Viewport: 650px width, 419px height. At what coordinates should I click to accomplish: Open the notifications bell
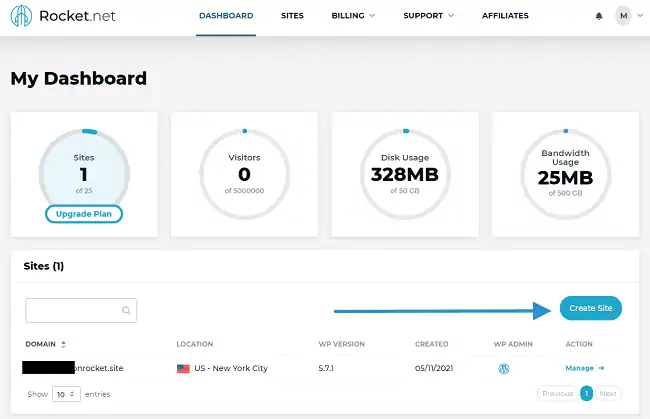coord(599,16)
